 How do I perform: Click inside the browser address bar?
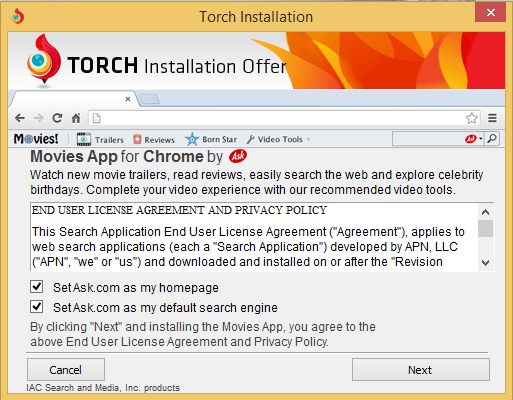(x=284, y=118)
